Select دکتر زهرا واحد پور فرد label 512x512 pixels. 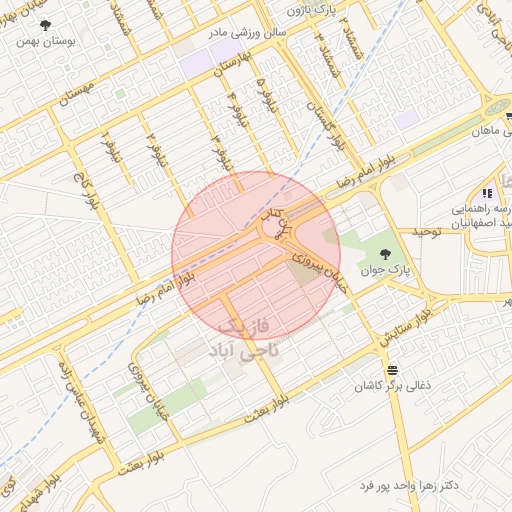tap(409, 486)
